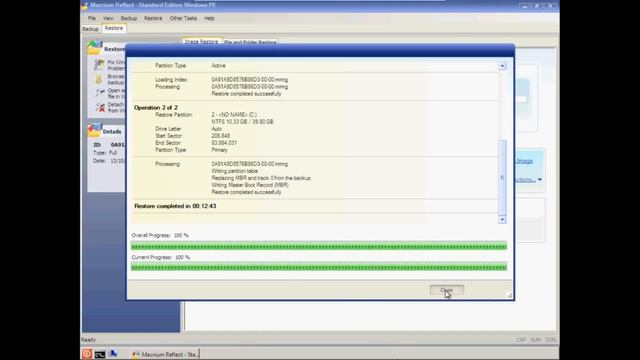Viewport: 640px width, 360px height.
Task: Click the Fix Windows boot problems icon
Action: click(99, 64)
